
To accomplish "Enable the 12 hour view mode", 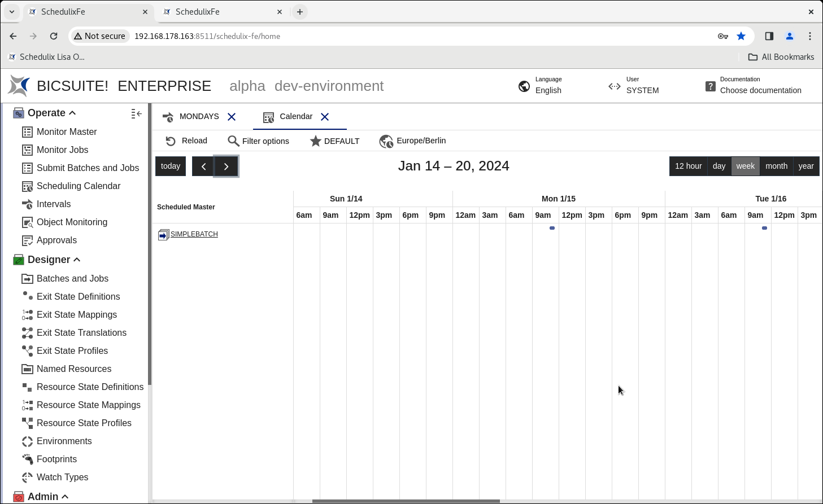I will click(x=688, y=166).
